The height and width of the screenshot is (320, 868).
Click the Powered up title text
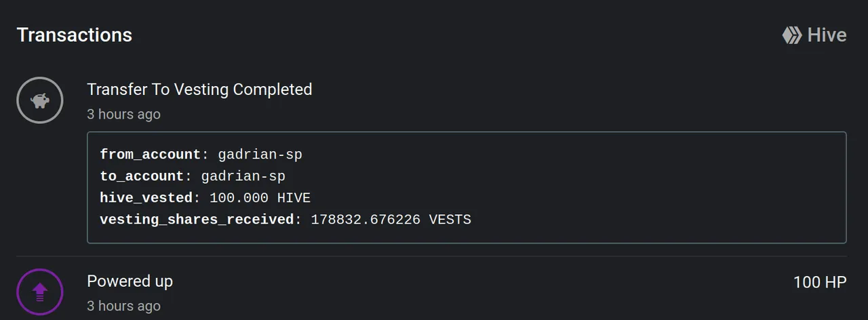(130, 281)
